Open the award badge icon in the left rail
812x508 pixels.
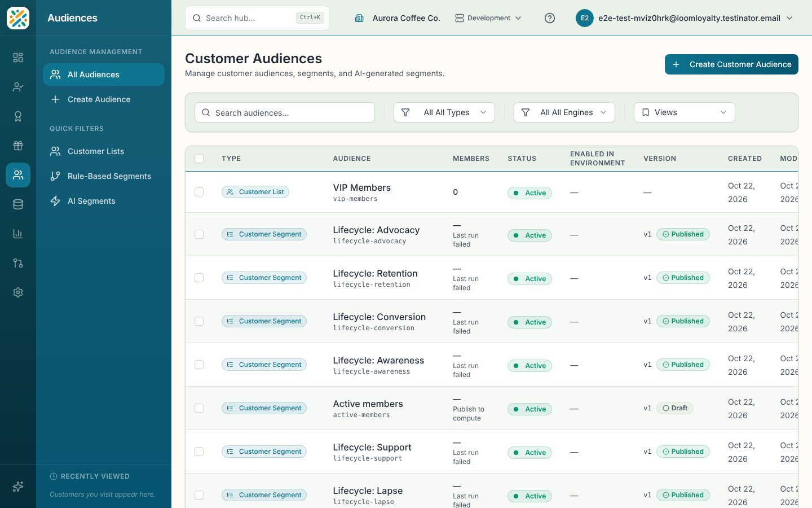coord(18,116)
